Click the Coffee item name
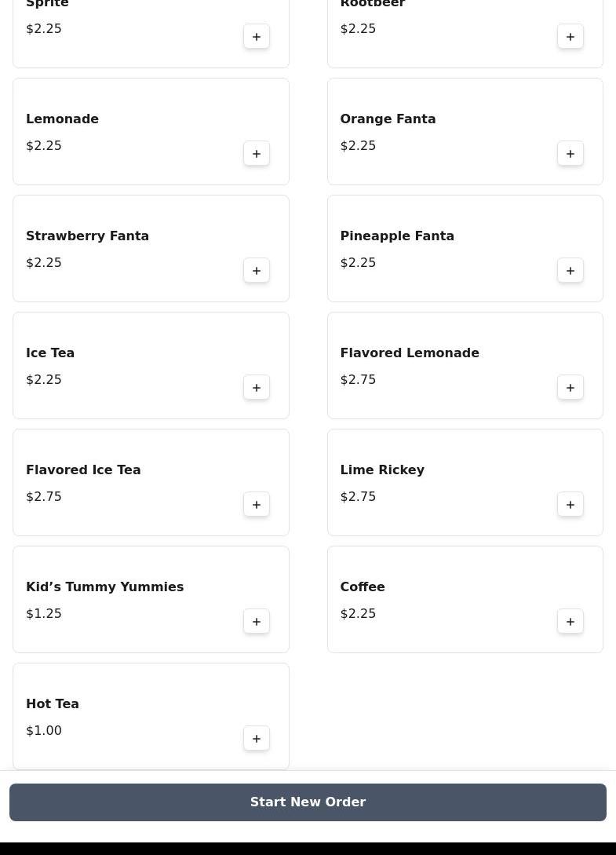This screenshot has width=616, height=855. (x=363, y=586)
